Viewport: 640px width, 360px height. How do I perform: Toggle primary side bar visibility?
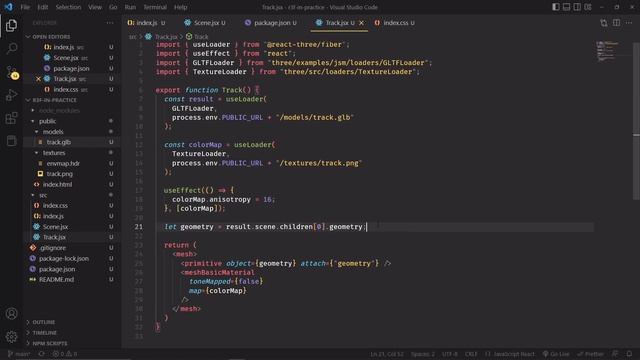pyautogui.click(x=556, y=7)
